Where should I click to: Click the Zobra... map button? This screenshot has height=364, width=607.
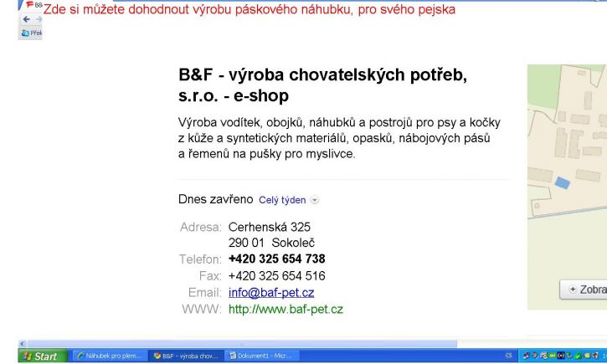pyautogui.click(x=584, y=290)
